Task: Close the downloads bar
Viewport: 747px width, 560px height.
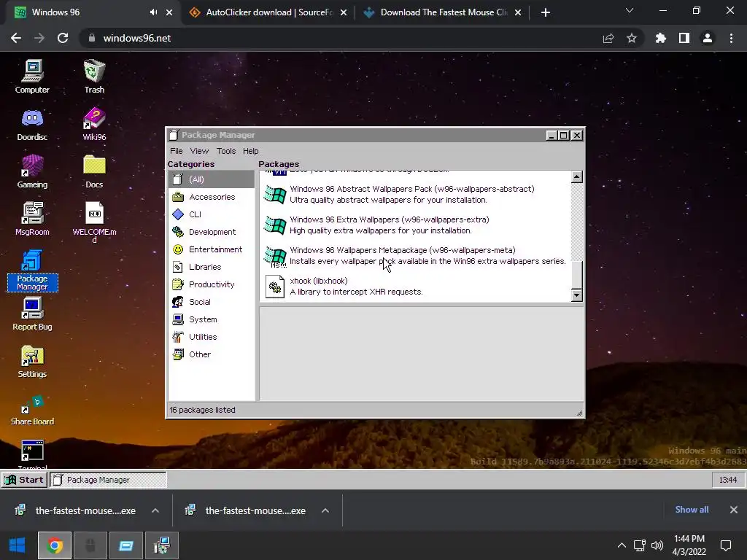Action: pos(734,510)
